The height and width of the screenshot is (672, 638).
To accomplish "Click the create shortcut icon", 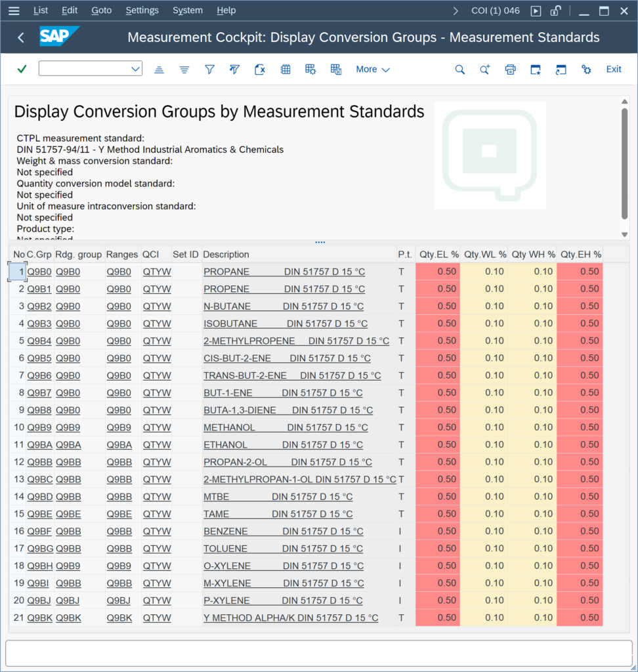I will (x=561, y=70).
